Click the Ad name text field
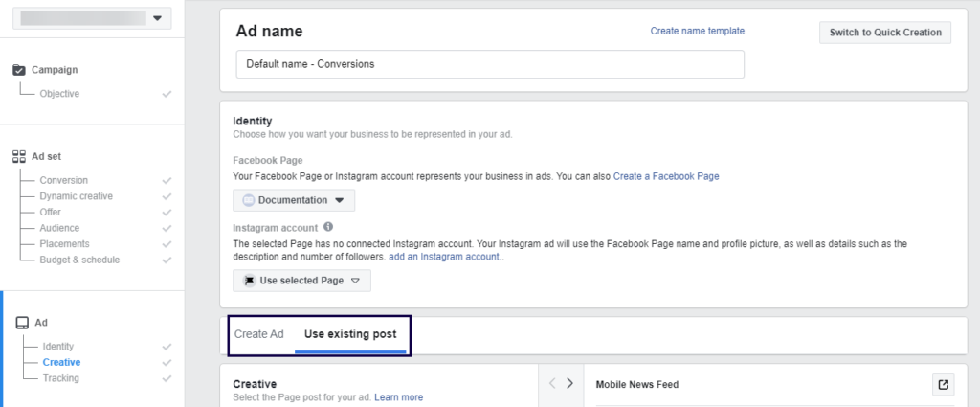 [x=490, y=64]
